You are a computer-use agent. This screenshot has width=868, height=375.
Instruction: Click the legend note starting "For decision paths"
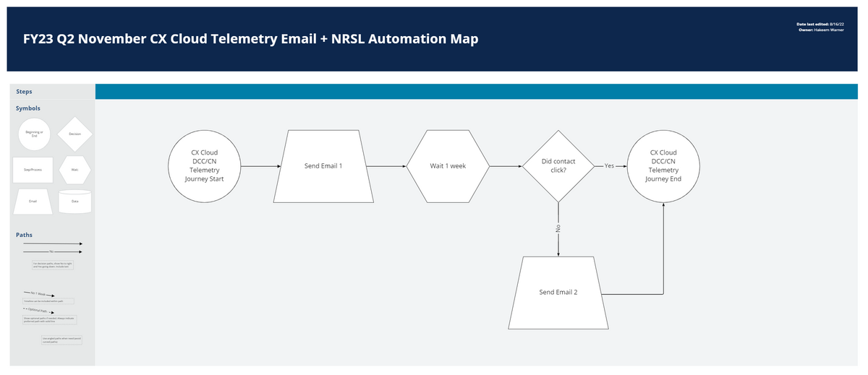pos(53,266)
